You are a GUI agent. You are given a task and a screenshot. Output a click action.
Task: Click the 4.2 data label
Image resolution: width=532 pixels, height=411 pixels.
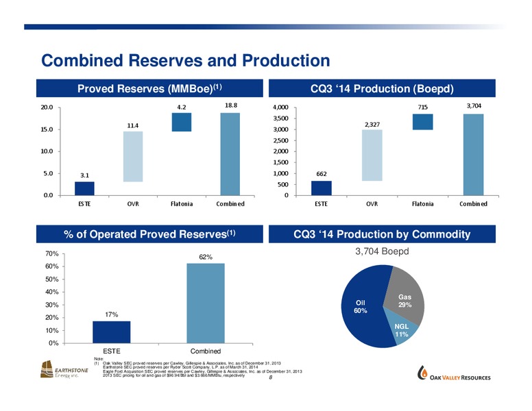[x=182, y=107]
